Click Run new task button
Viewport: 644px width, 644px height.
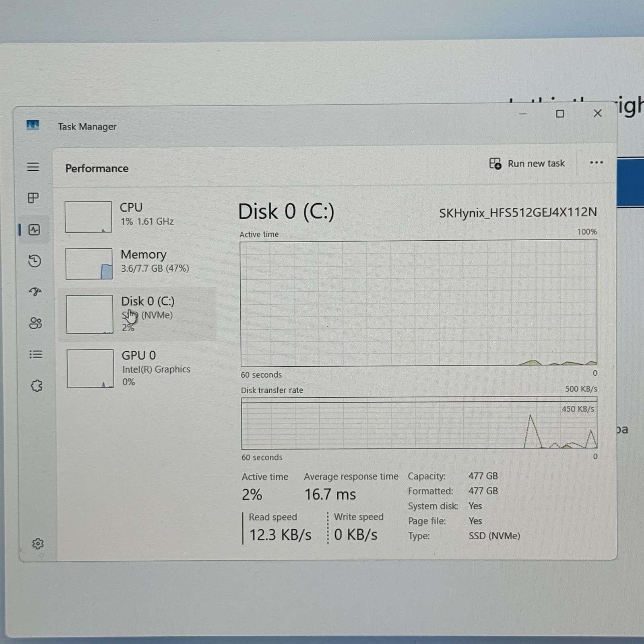(527, 163)
